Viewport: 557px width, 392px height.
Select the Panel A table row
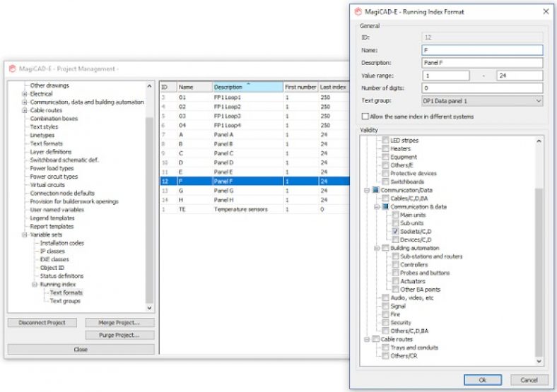254,135
